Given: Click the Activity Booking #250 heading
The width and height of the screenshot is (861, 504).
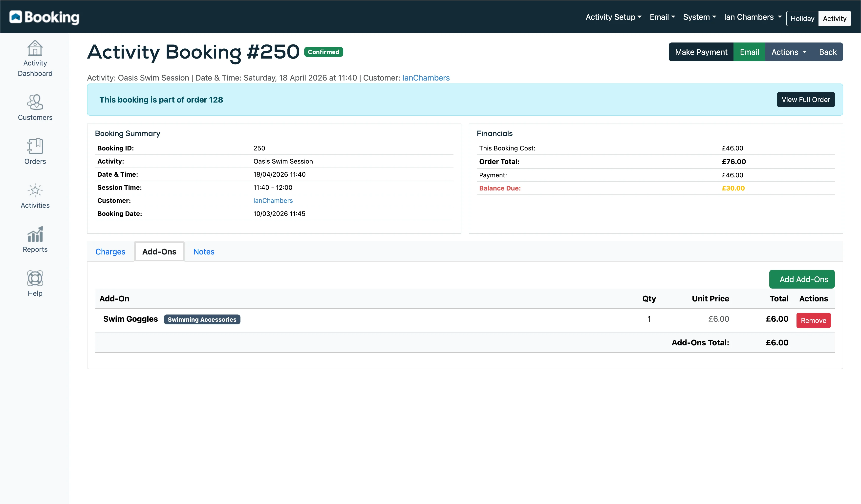Looking at the screenshot, I should pyautogui.click(x=194, y=52).
